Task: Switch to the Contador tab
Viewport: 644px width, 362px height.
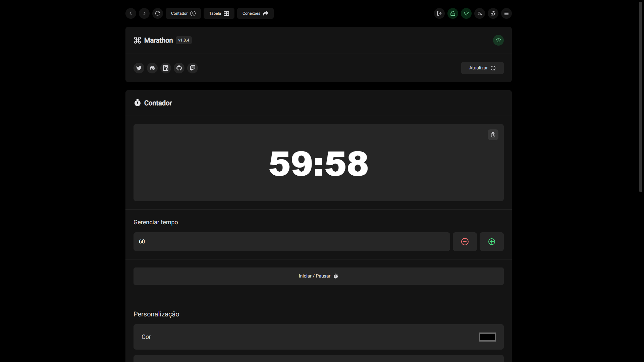Action: coord(183,13)
